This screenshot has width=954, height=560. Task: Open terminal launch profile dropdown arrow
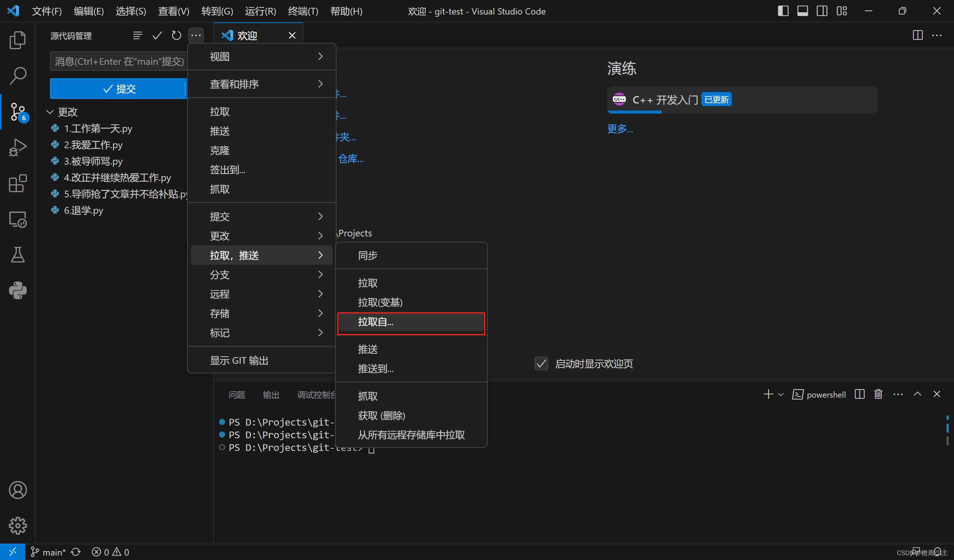coord(781,395)
